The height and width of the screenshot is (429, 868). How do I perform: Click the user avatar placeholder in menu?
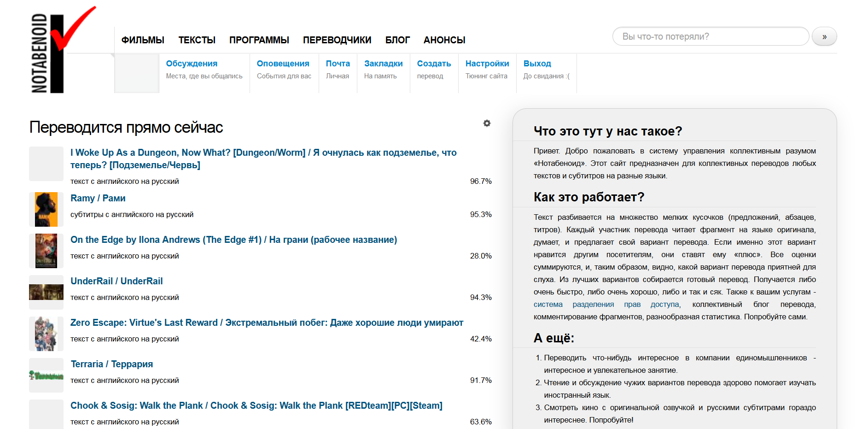point(137,74)
